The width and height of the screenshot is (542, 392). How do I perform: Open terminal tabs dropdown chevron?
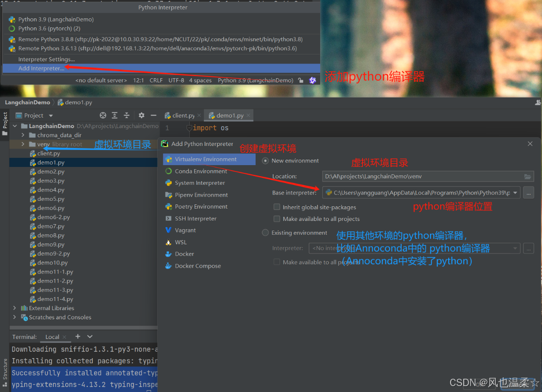[x=90, y=336]
